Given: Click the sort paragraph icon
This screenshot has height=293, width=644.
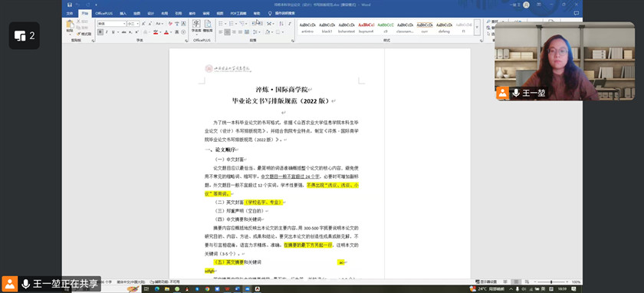Looking at the screenshot, I should tap(281, 24).
